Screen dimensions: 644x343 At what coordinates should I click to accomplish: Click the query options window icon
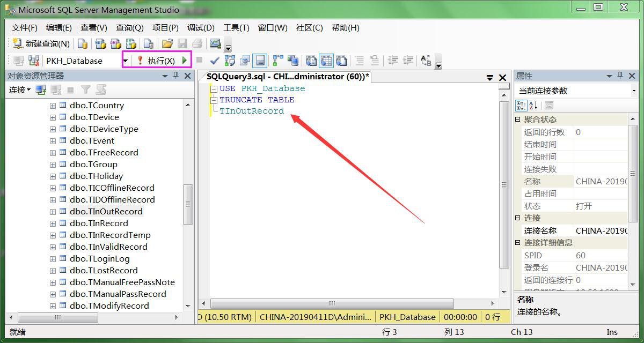pyautogui.click(x=245, y=61)
